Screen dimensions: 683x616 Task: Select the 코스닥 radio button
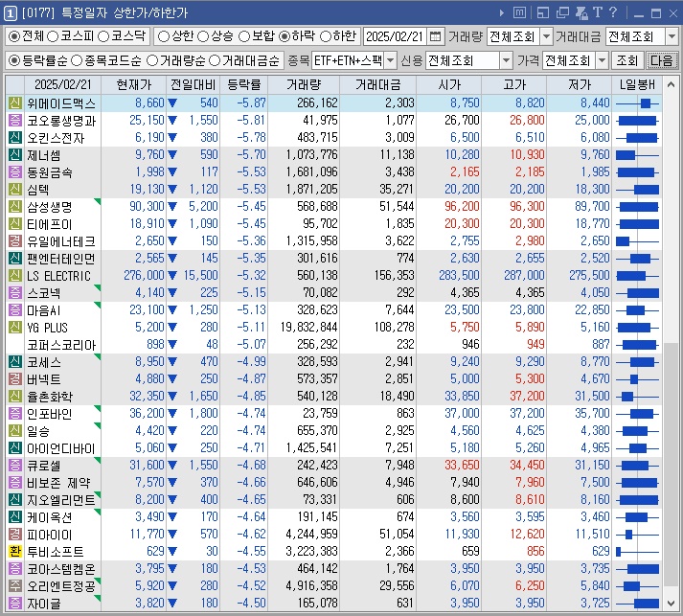point(103,36)
